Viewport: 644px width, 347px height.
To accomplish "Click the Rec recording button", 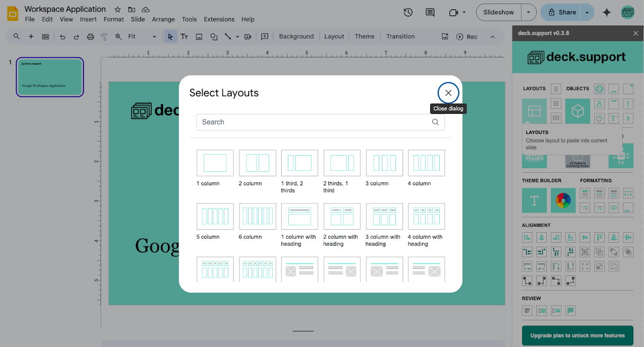I will click(467, 36).
